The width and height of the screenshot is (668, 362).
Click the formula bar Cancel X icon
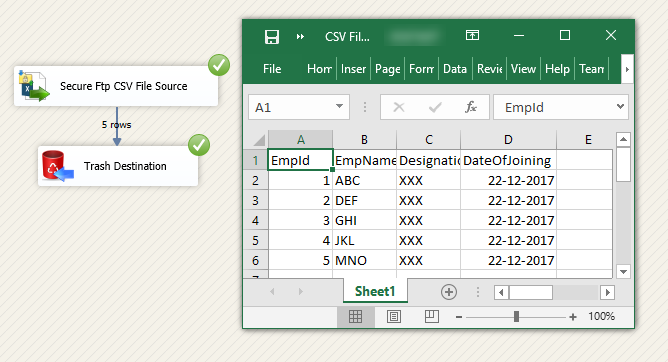[x=399, y=107]
